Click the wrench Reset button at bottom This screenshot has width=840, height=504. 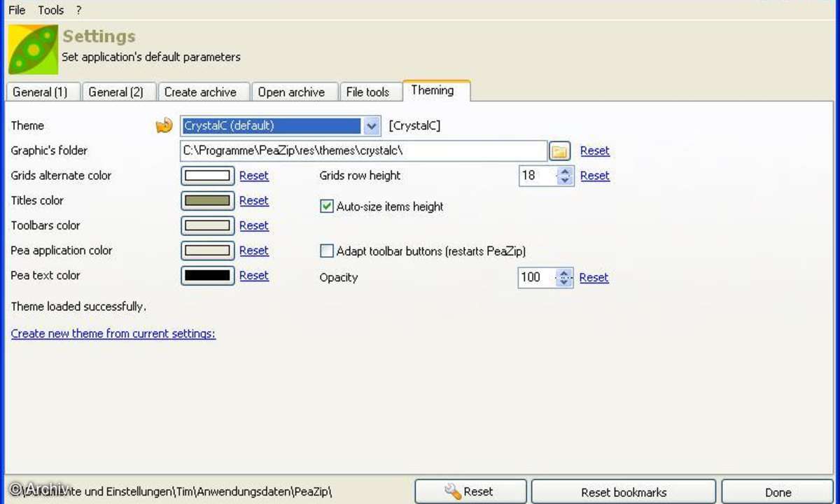pyautogui.click(x=470, y=491)
